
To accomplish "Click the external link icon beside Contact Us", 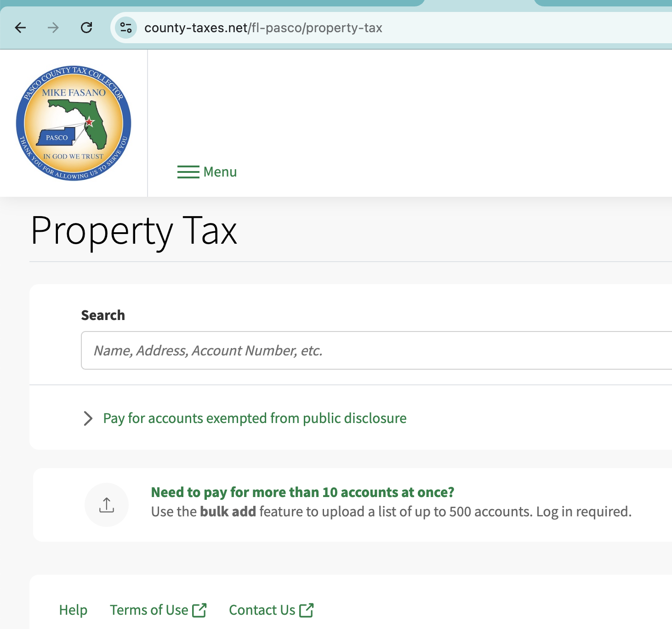I will point(307,610).
